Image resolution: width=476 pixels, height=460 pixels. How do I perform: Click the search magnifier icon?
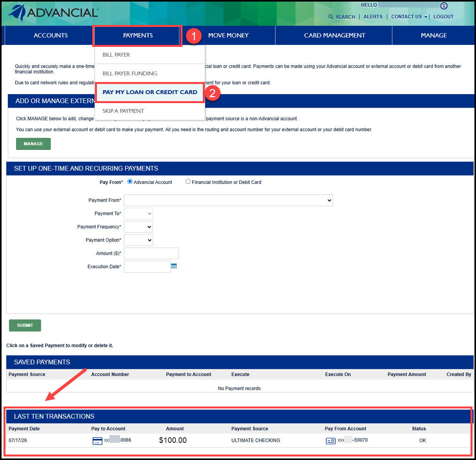(x=331, y=17)
